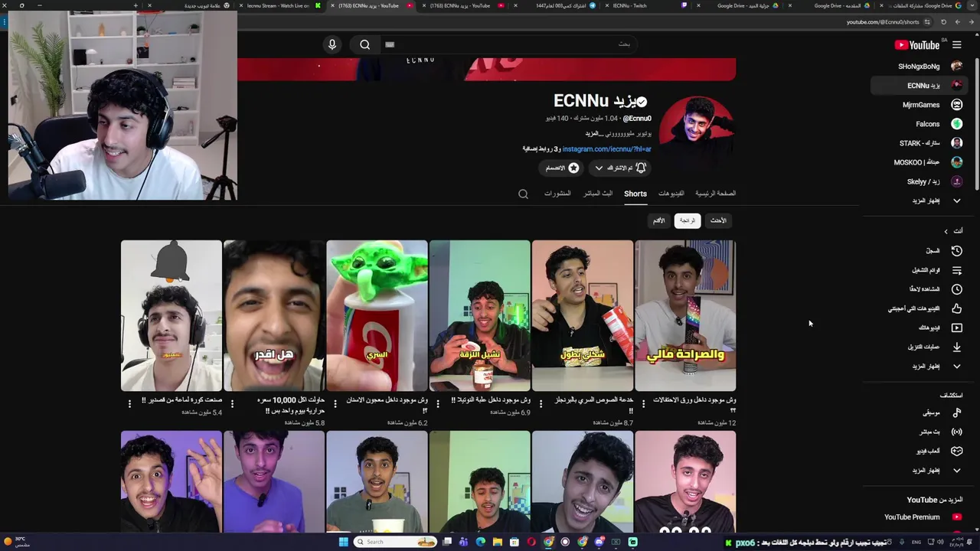This screenshot has height=551, width=980.
Task: Open instagram.com/iecnnu link
Action: (606, 149)
